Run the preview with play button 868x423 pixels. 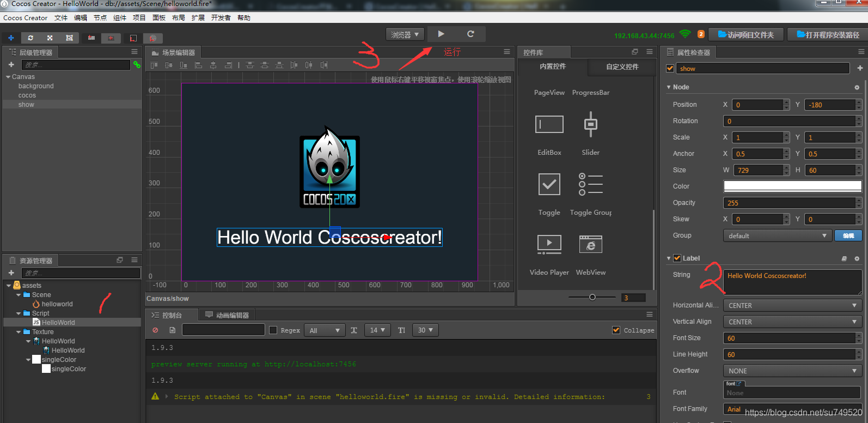point(441,34)
